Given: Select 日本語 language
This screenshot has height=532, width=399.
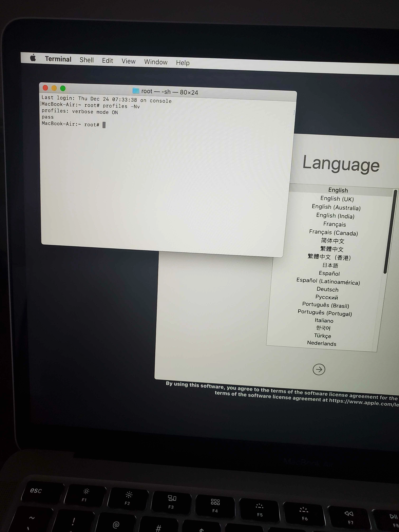Looking at the screenshot, I should click(330, 265).
